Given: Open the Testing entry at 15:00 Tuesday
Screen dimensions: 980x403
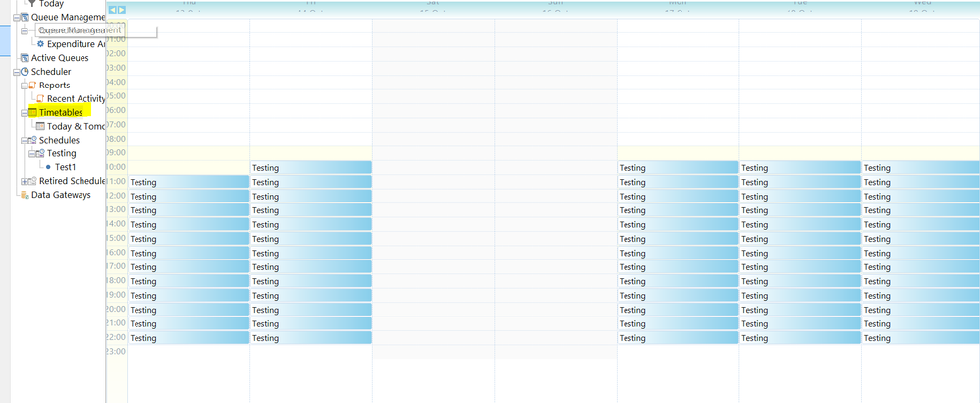Looking at the screenshot, I should 800,239.
